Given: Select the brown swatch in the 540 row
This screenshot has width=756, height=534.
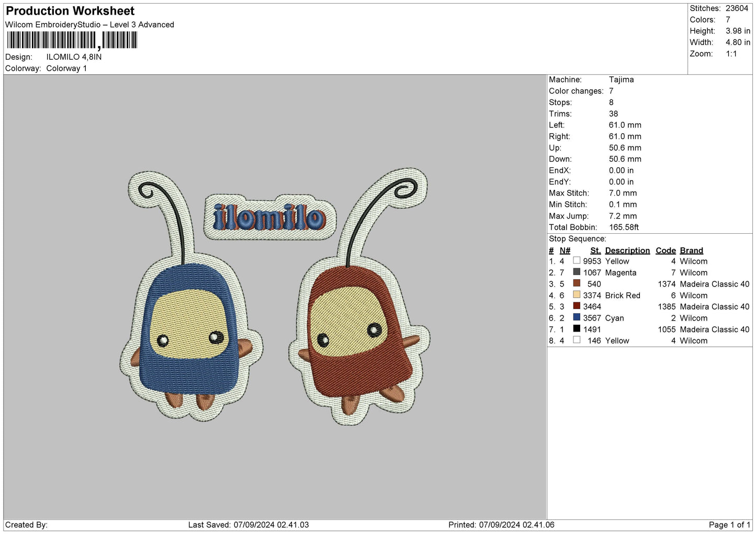Looking at the screenshot, I should 577,283.
